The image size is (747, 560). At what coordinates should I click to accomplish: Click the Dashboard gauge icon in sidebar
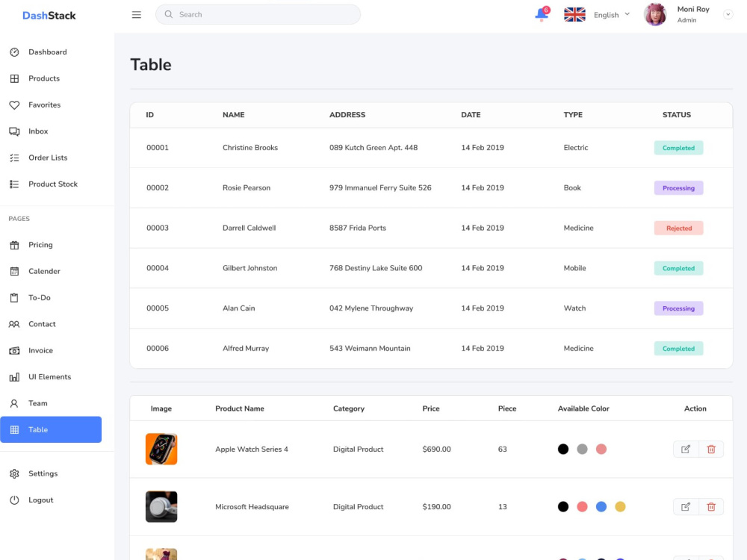pos(14,52)
